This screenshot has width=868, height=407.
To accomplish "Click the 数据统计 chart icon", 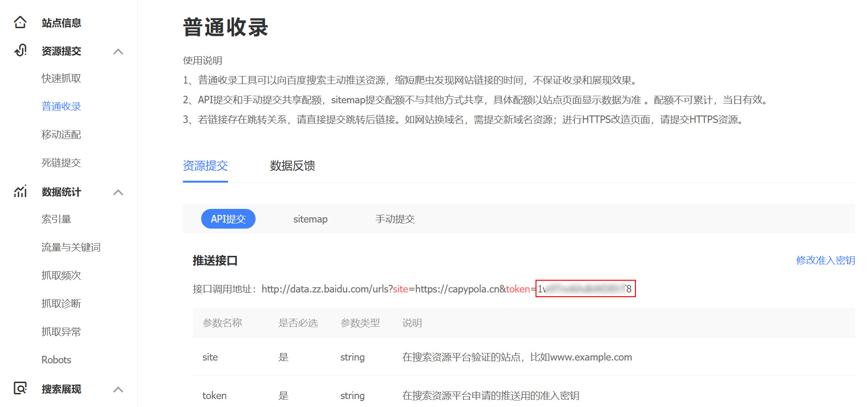I will [20, 192].
